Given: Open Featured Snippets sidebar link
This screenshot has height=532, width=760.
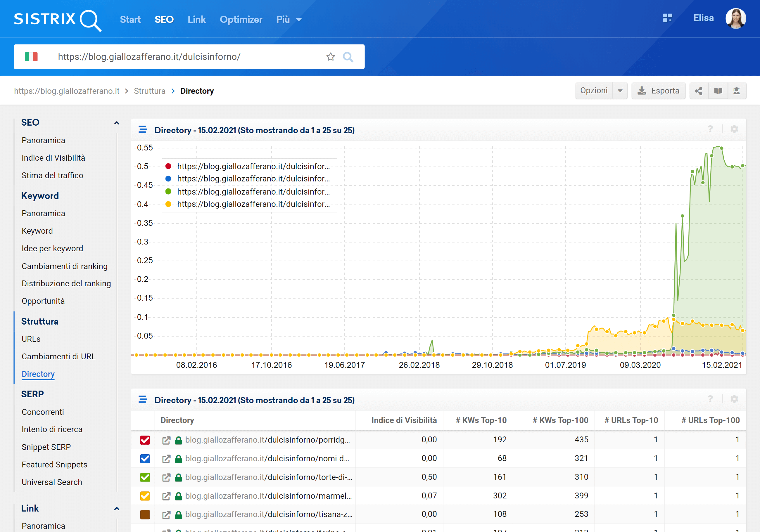Looking at the screenshot, I should coord(54,465).
